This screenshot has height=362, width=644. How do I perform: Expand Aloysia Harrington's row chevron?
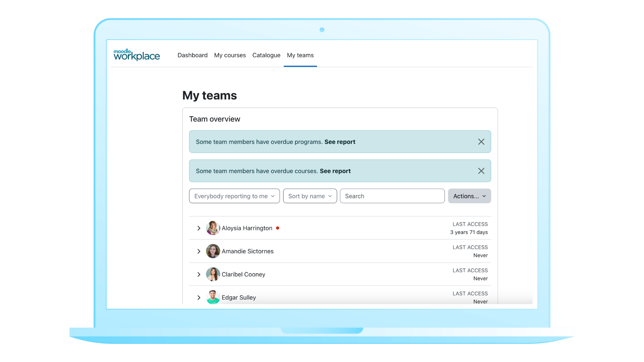[199, 228]
